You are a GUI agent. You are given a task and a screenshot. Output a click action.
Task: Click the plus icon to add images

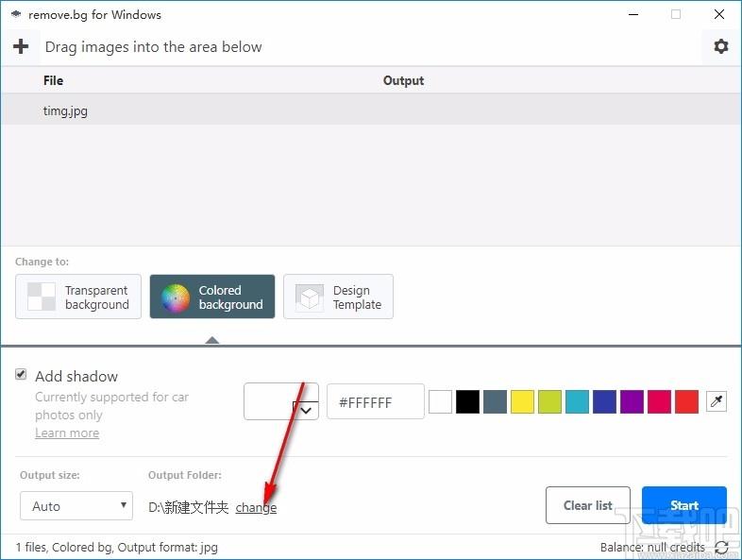click(x=21, y=46)
